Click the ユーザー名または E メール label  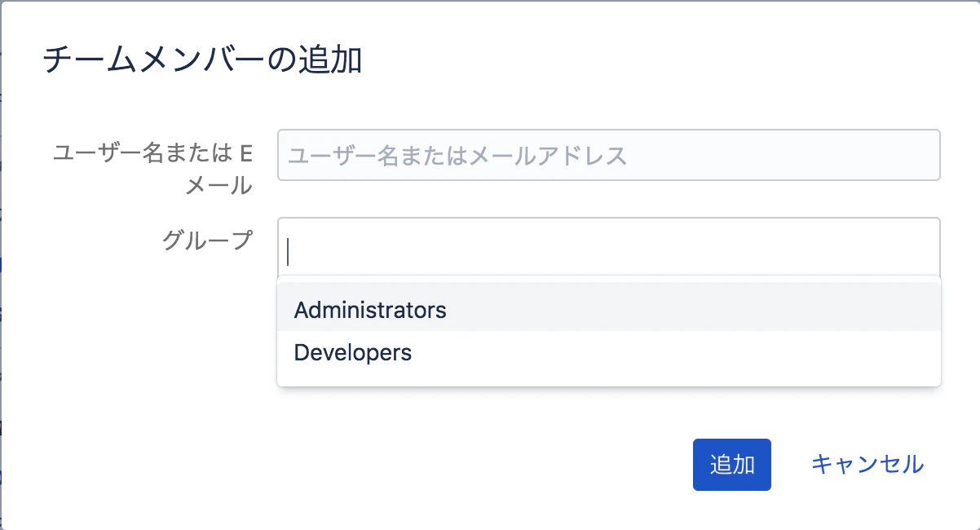tap(152, 170)
